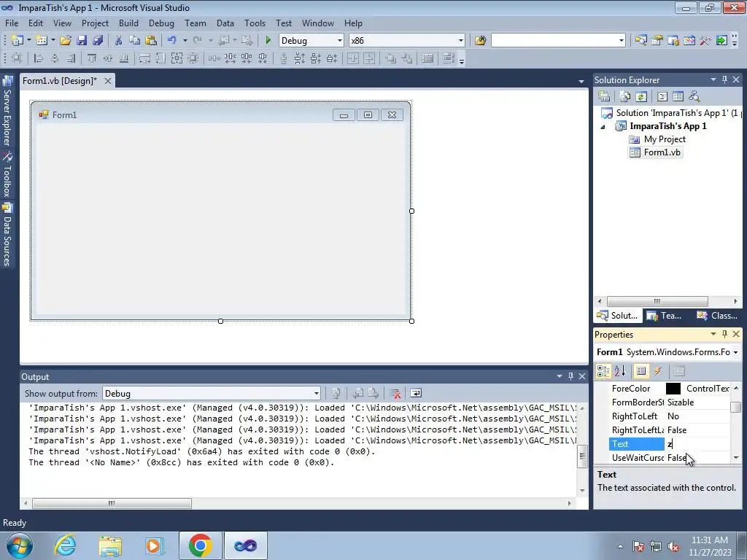
Task: Open Undo history dropdown arrow
Action: point(185,41)
